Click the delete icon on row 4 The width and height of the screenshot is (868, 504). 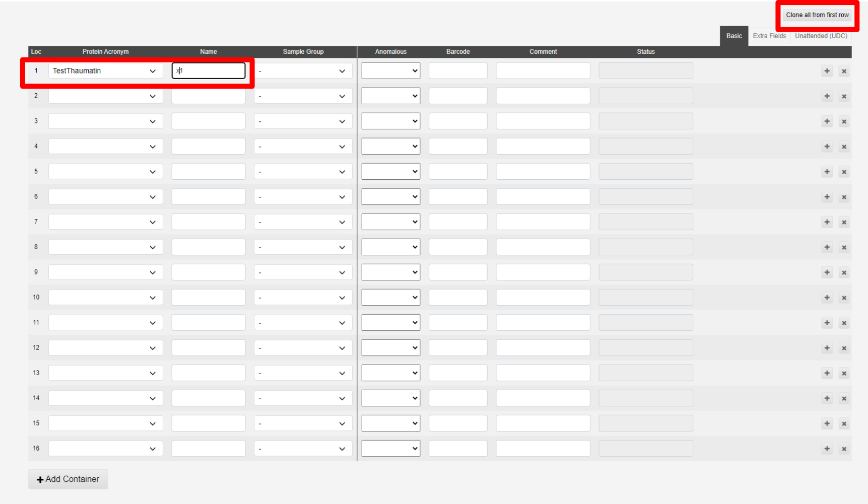point(844,146)
